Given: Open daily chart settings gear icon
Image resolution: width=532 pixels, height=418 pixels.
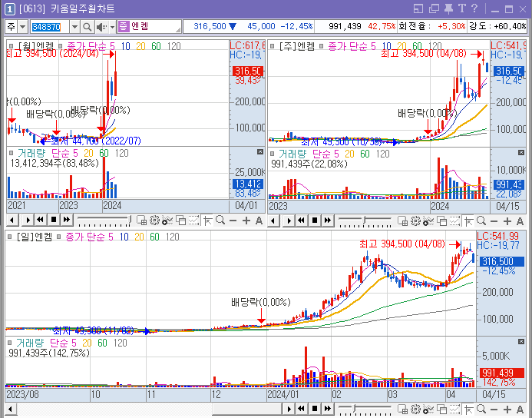Looking at the screenshot, I should [x=415, y=410].
